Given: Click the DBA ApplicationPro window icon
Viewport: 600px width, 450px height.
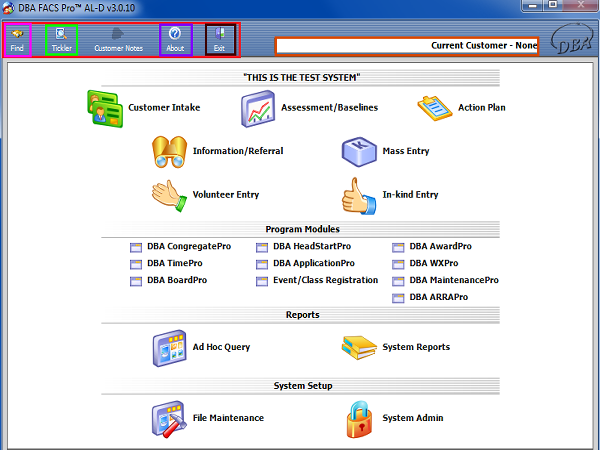Looking at the screenshot, I should [x=262, y=264].
